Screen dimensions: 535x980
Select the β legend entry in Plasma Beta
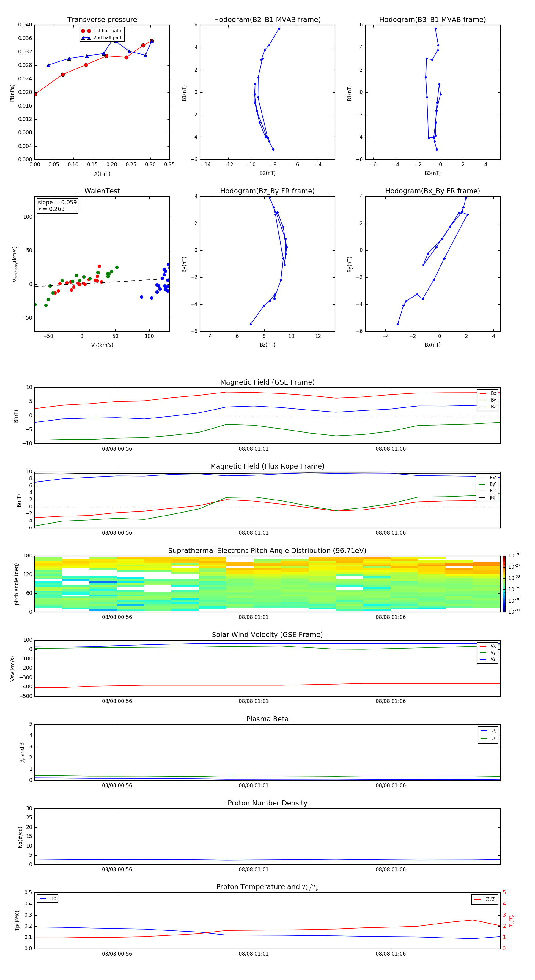tap(488, 739)
